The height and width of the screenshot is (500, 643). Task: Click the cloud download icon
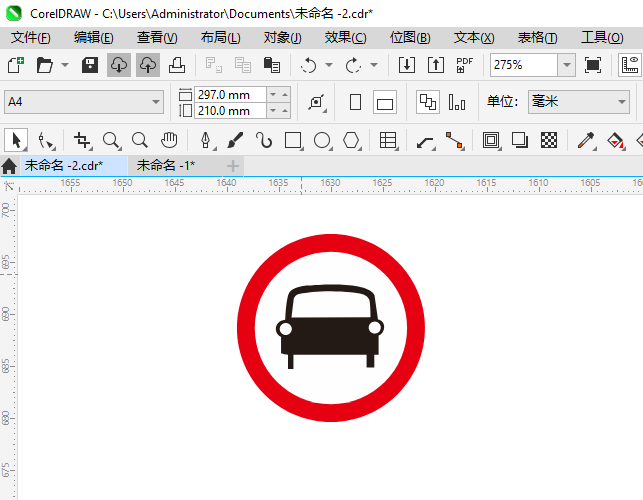119,65
